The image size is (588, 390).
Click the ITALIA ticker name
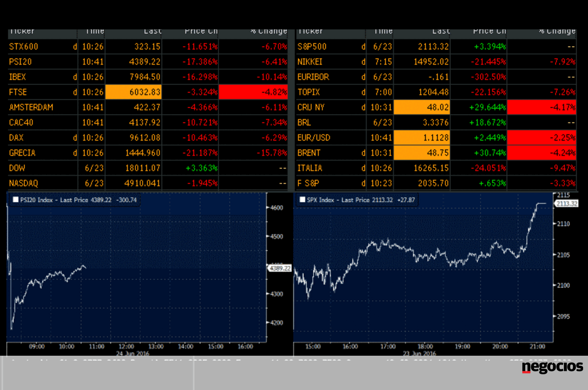coord(310,168)
